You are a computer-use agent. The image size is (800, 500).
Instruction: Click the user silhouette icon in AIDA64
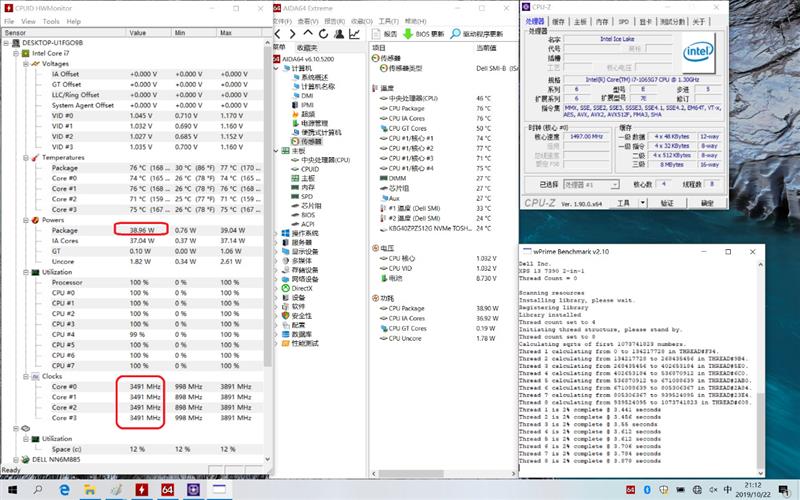coord(339,34)
